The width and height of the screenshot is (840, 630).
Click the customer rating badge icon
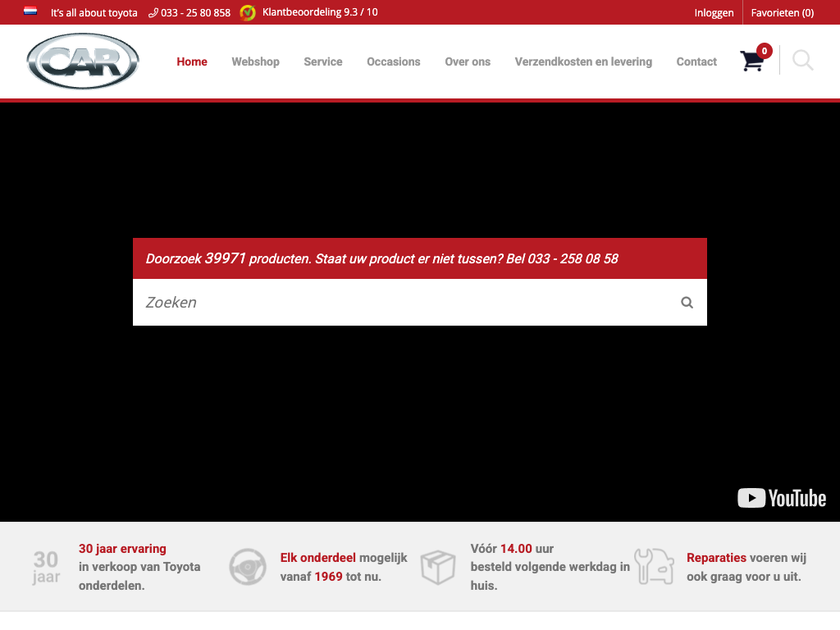(248, 12)
